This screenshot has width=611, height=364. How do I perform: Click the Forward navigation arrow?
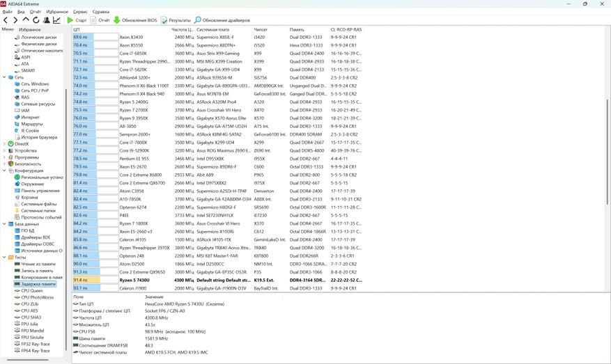(x=15, y=20)
